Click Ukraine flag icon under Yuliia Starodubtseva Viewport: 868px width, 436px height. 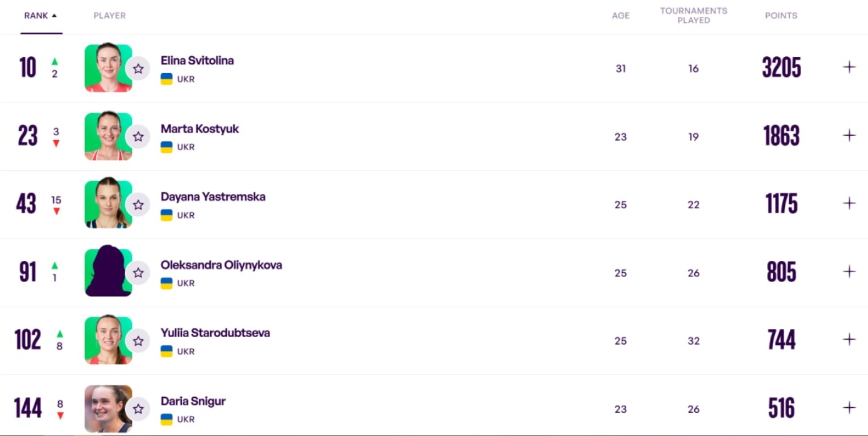(166, 351)
